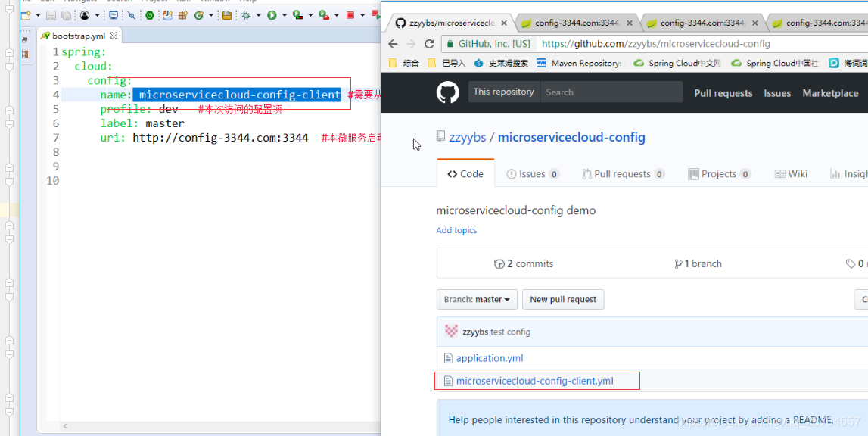Click the package box icon in Eclipse toolbar
The image size is (868, 436).
click(182, 15)
